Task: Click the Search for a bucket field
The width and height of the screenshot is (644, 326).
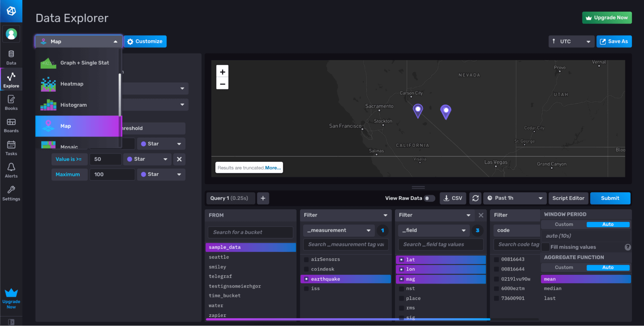Action: click(x=250, y=232)
